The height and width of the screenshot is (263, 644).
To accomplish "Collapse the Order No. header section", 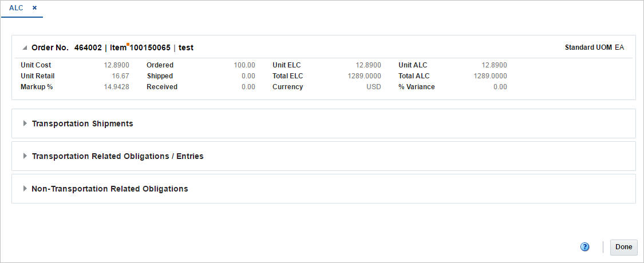I will [x=25, y=48].
